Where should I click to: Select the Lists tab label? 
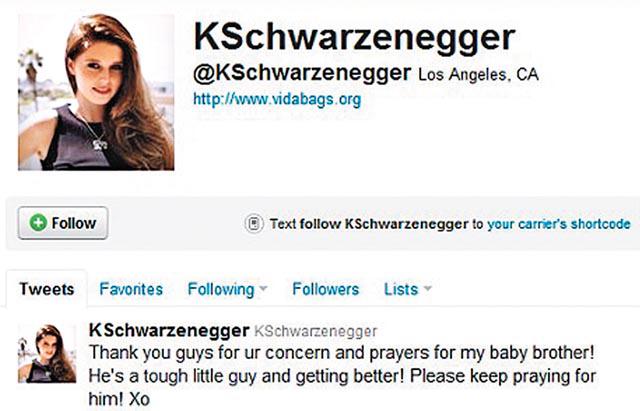401,289
